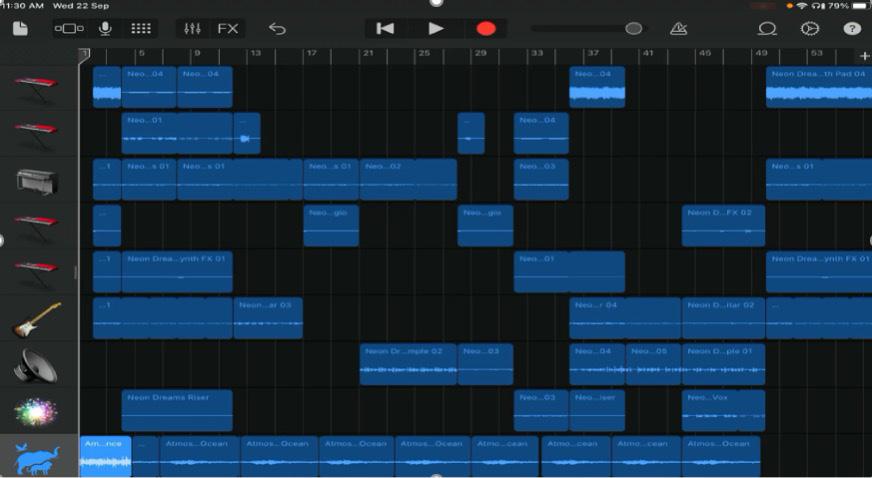Select the Neon...ar 03 guitar region

[x=268, y=318]
